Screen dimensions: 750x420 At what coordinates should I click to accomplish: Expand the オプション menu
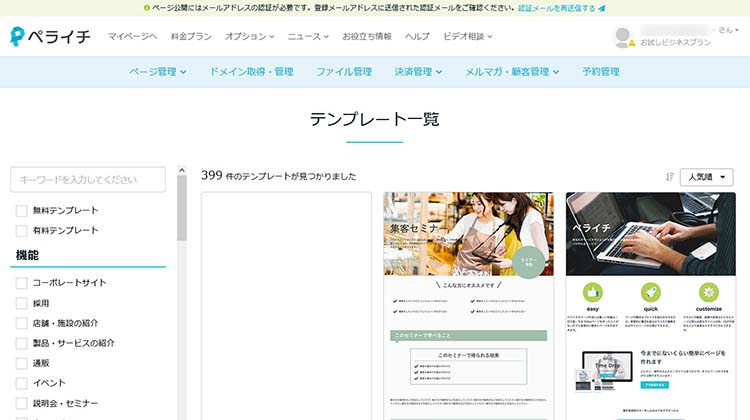pyautogui.click(x=249, y=36)
